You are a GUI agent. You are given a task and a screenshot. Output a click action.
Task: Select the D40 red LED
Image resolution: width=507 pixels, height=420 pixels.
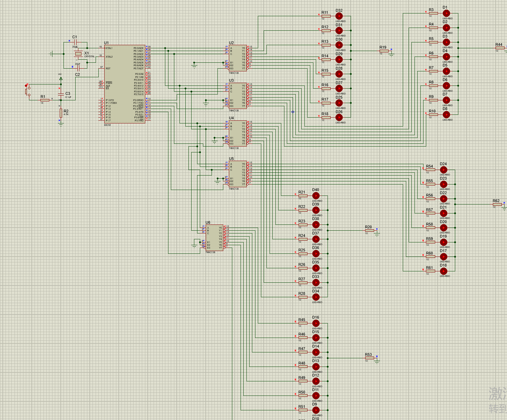point(316,196)
